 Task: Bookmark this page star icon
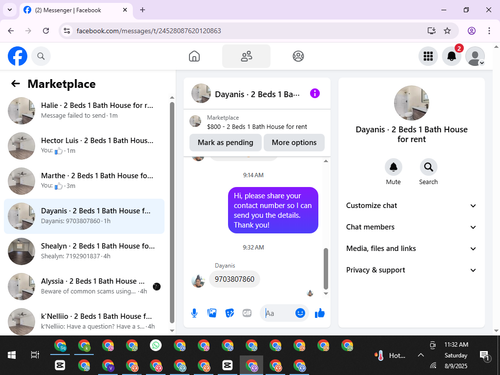pyautogui.click(x=447, y=31)
